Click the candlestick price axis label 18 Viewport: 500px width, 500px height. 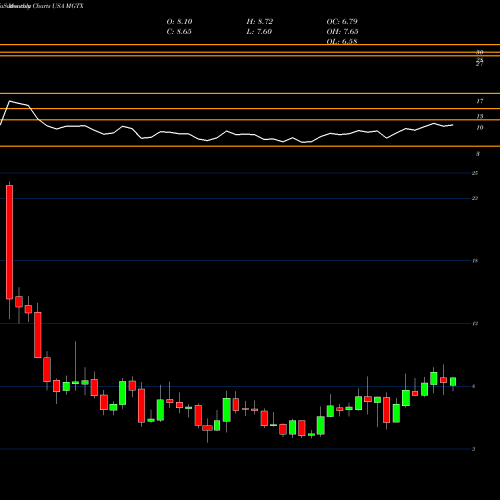pyautogui.click(x=475, y=261)
